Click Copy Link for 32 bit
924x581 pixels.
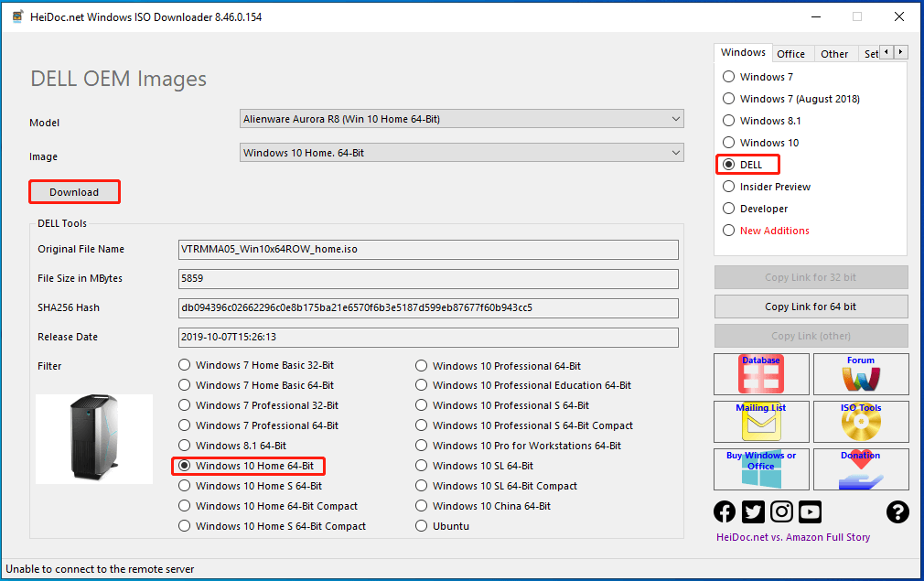tap(811, 277)
